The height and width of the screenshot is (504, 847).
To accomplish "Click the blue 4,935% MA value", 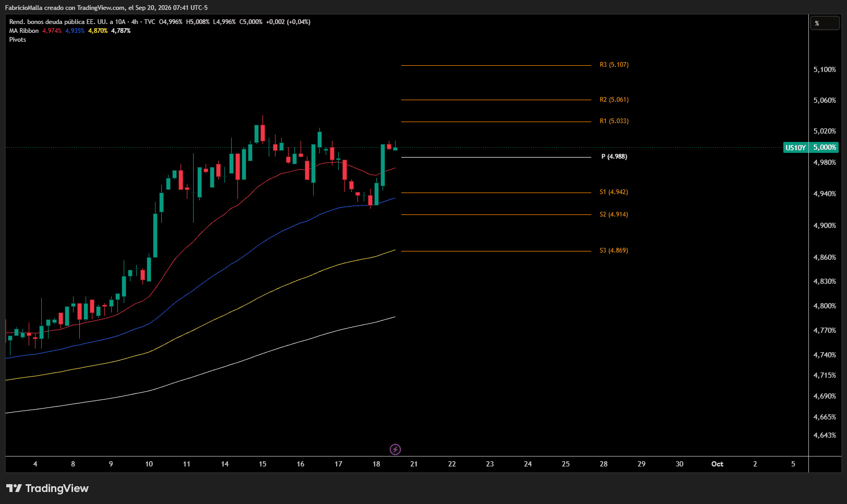I will [x=75, y=31].
